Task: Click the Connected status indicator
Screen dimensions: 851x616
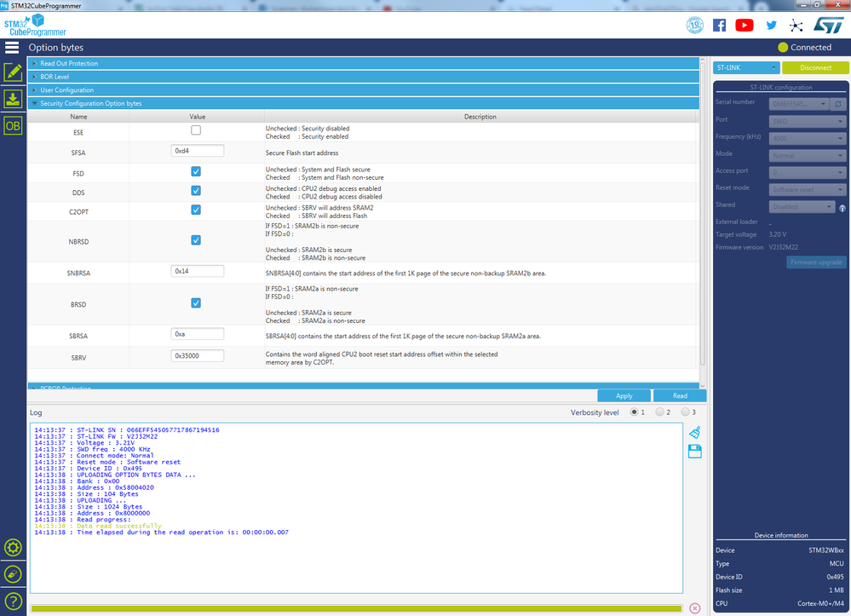Action: click(804, 47)
